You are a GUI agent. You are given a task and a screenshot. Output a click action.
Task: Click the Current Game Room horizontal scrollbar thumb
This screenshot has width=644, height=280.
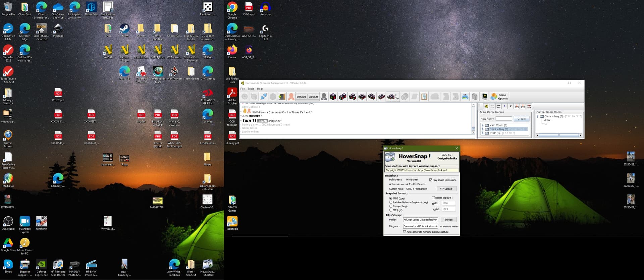[558, 135]
